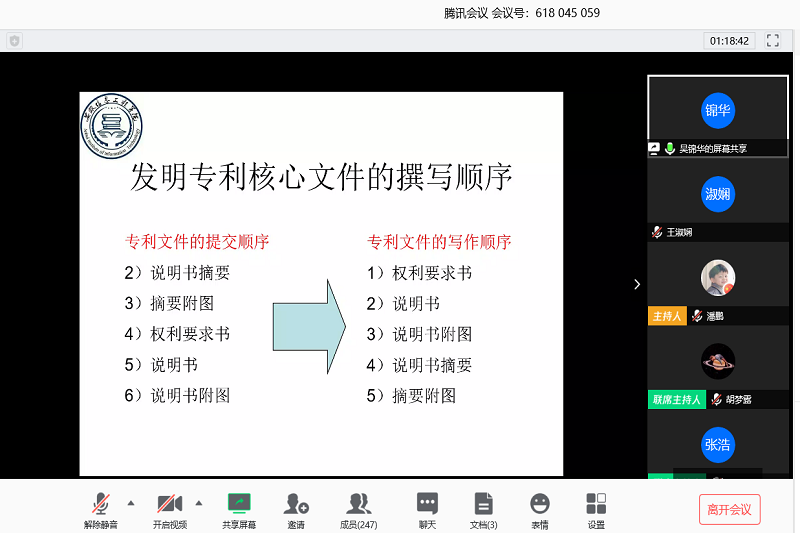The image size is (800, 533).
Task: Click right-list item 4）说明书摘要
Action: pyautogui.click(x=419, y=365)
